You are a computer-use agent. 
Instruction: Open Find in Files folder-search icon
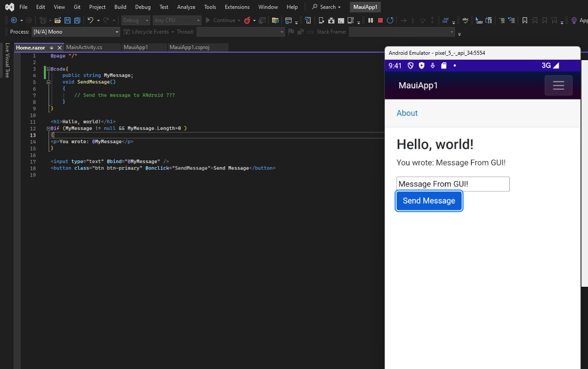pyautogui.click(x=275, y=20)
